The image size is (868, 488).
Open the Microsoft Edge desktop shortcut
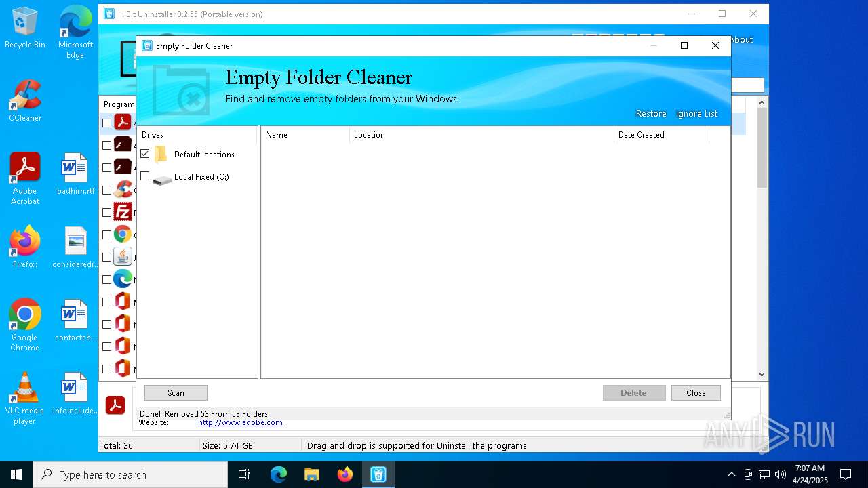(75, 32)
